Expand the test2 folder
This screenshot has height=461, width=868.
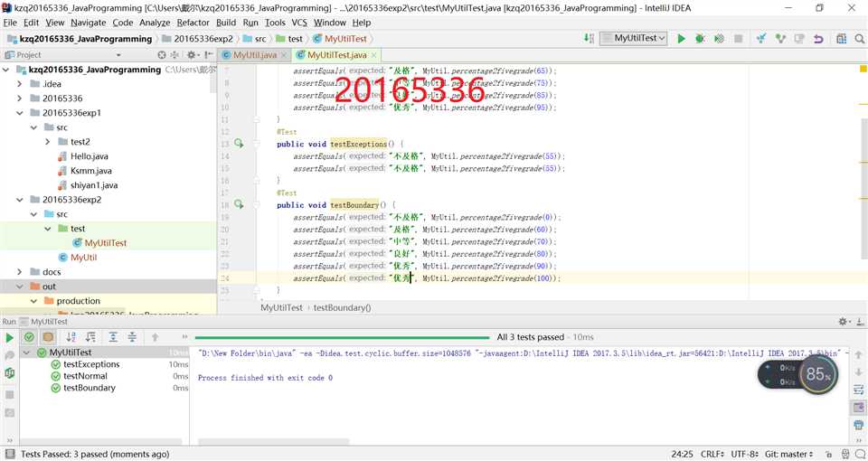pyautogui.click(x=48, y=142)
